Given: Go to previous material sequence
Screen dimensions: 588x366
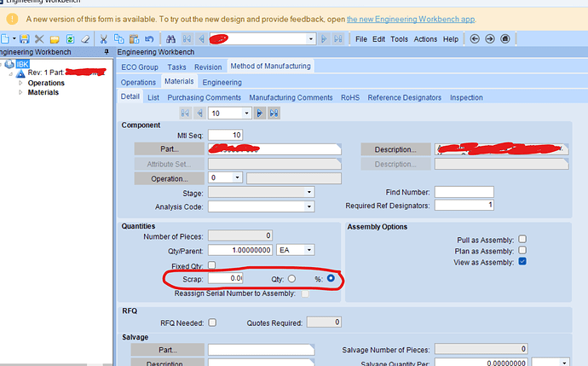Looking at the screenshot, I should click(199, 113).
